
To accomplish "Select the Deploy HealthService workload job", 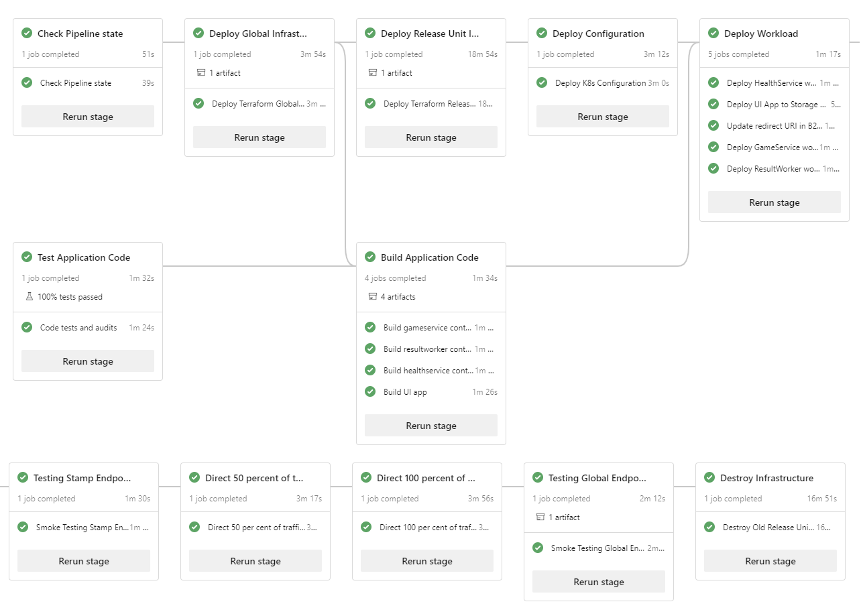I will coord(771,83).
